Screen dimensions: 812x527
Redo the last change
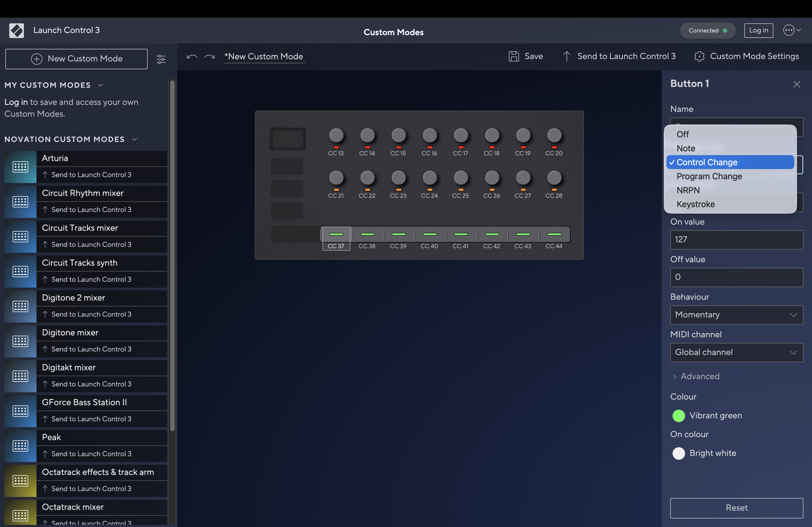click(x=209, y=57)
